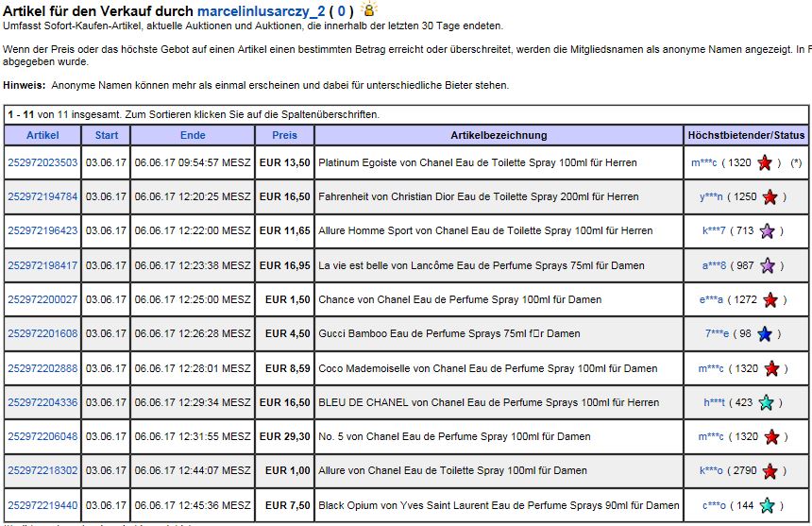Select the price EUR 13,50
This screenshot has width=812, height=526.
[x=284, y=162]
